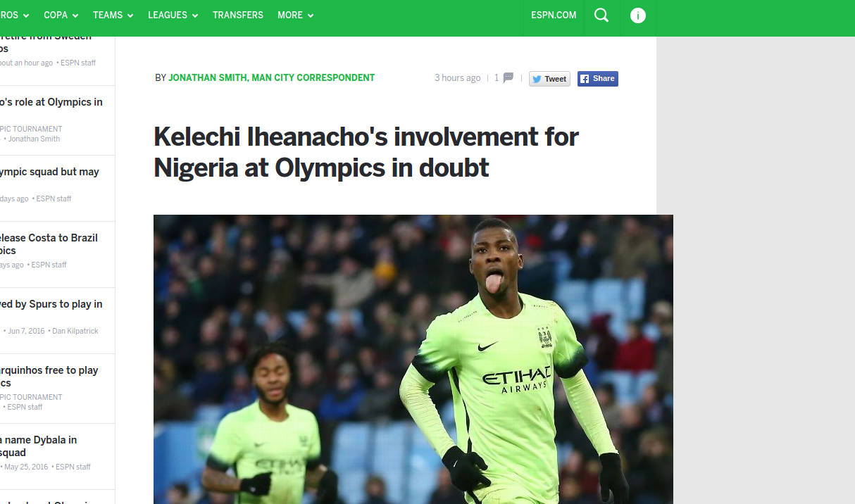Open the LEAGUES dropdown menu
This screenshot has width=855, height=504.
point(173,15)
